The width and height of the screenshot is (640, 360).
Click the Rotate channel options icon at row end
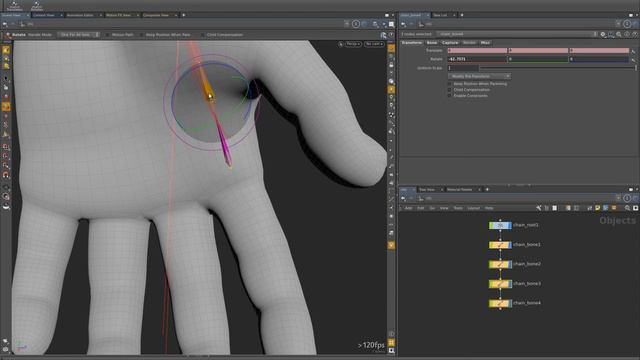(x=633, y=60)
